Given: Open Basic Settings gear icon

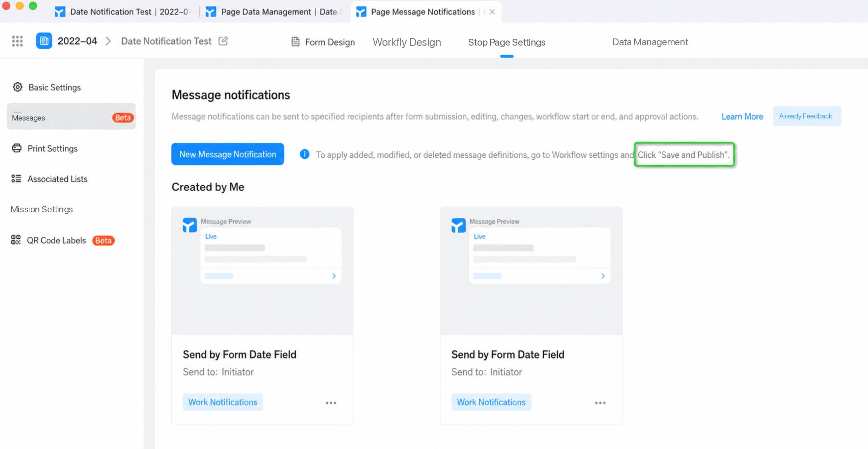Looking at the screenshot, I should [x=18, y=87].
